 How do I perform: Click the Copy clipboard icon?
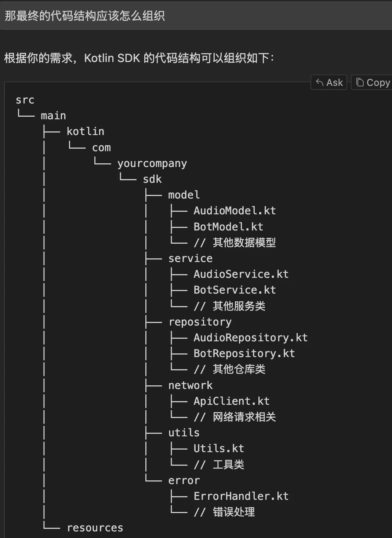coord(360,83)
